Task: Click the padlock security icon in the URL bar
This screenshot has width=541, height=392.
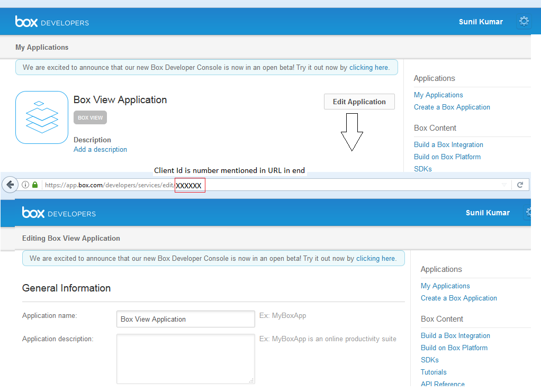Action: pos(35,185)
